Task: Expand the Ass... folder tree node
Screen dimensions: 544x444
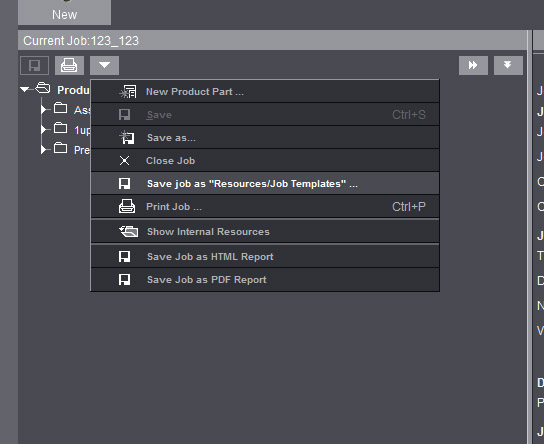Action: tap(44, 110)
